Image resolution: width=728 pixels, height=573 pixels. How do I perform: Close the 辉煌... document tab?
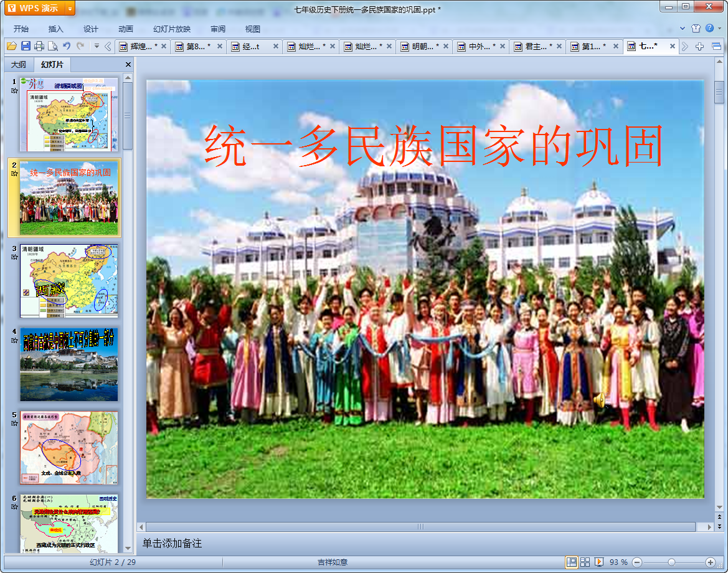click(163, 46)
